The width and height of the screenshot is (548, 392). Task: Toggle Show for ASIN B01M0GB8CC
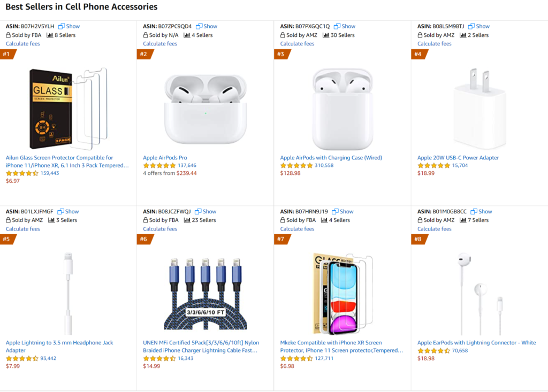(x=482, y=211)
